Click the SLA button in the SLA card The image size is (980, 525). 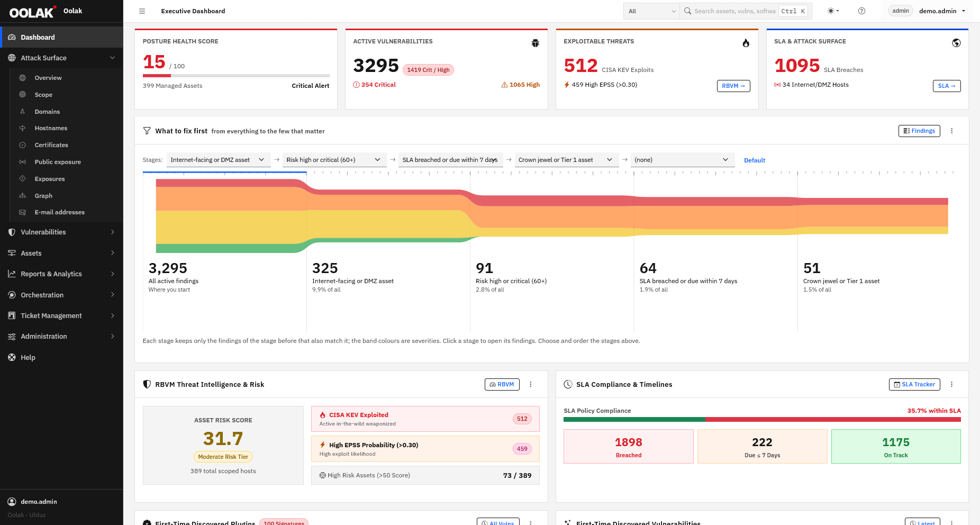tap(947, 86)
